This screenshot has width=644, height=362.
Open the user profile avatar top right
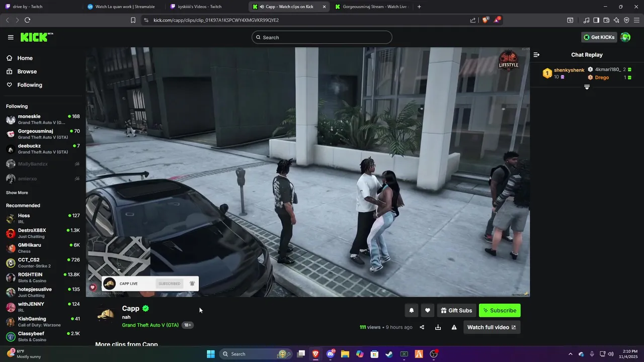tap(625, 37)
